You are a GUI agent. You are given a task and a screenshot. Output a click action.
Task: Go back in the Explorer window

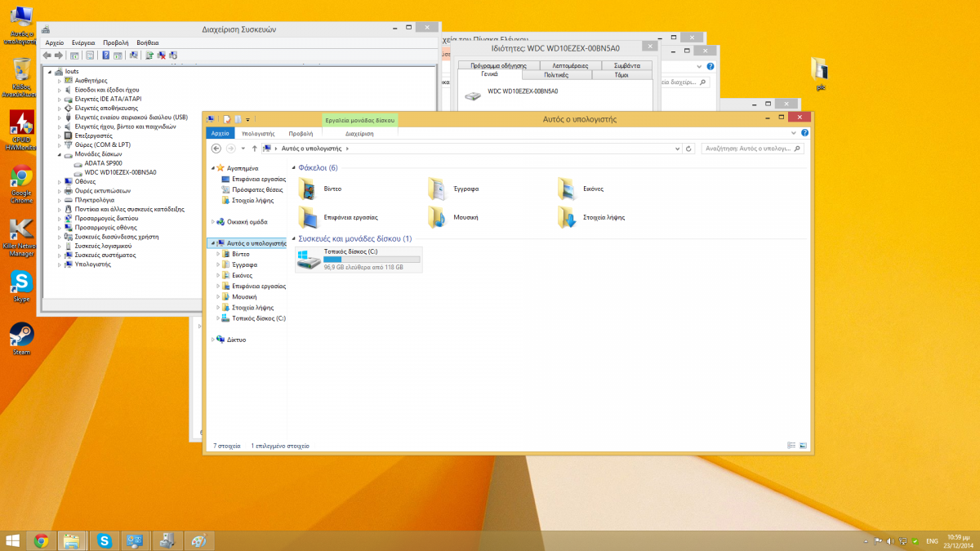(216, 149)
